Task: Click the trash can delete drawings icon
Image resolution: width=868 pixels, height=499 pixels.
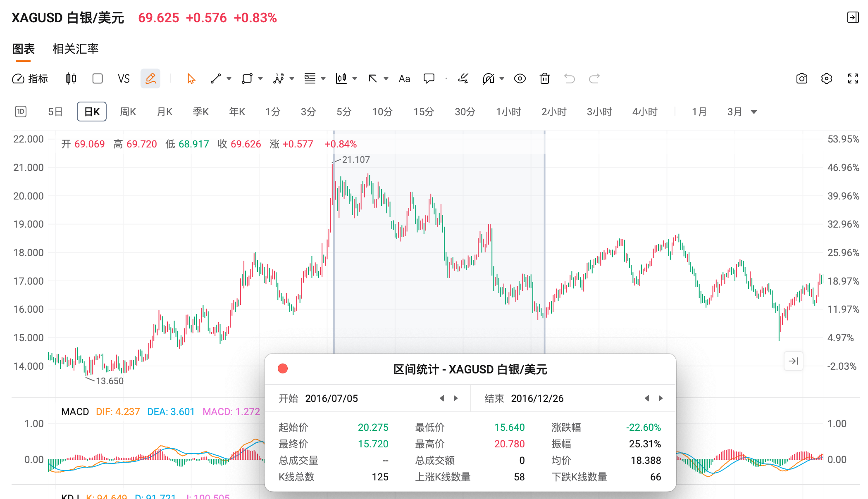Action: pyautogui.click(x=545, y=78)
